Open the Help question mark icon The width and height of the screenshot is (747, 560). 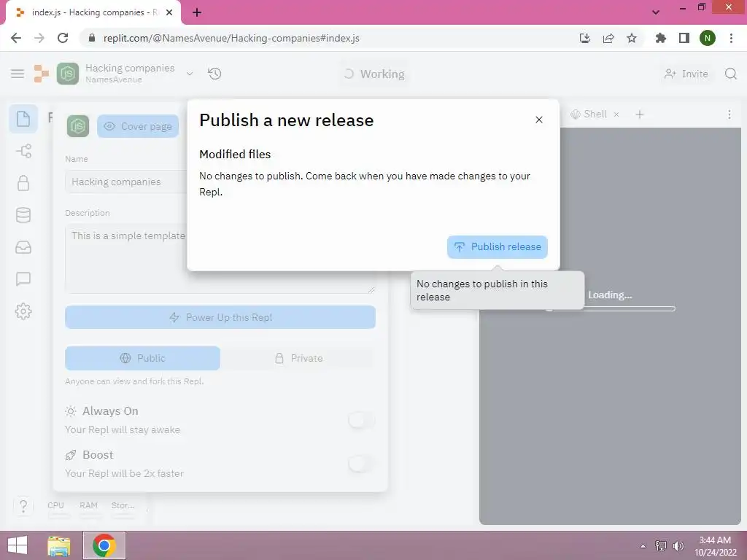23,506
